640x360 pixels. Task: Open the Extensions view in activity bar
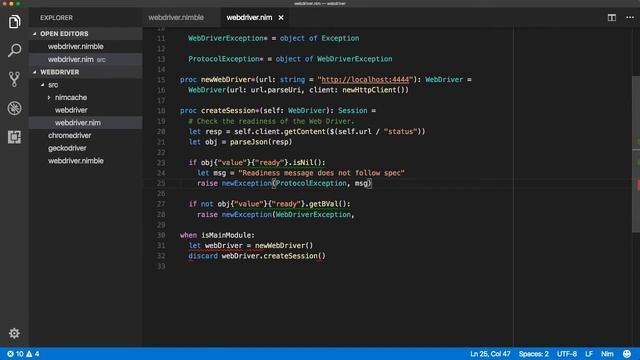(x=14, y=137)
